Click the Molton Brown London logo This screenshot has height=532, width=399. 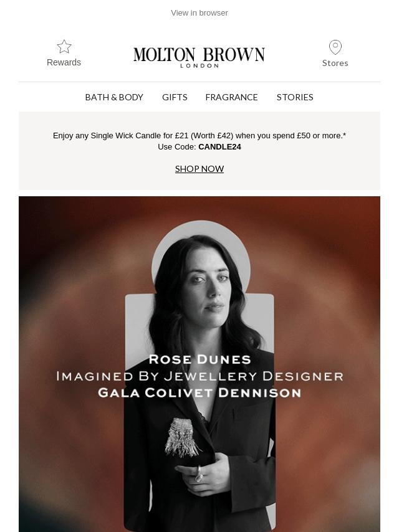click(x=199, y=58)
